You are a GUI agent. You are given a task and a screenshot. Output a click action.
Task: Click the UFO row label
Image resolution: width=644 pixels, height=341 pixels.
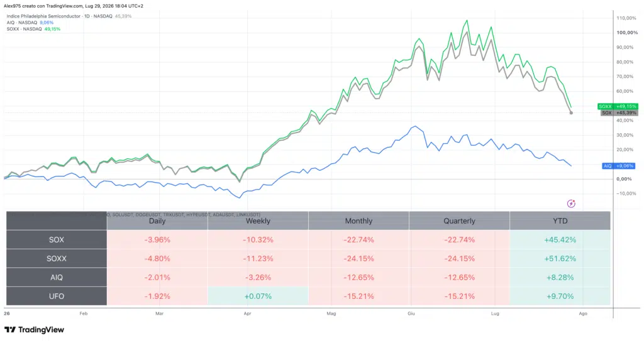(x=57, y=296)
